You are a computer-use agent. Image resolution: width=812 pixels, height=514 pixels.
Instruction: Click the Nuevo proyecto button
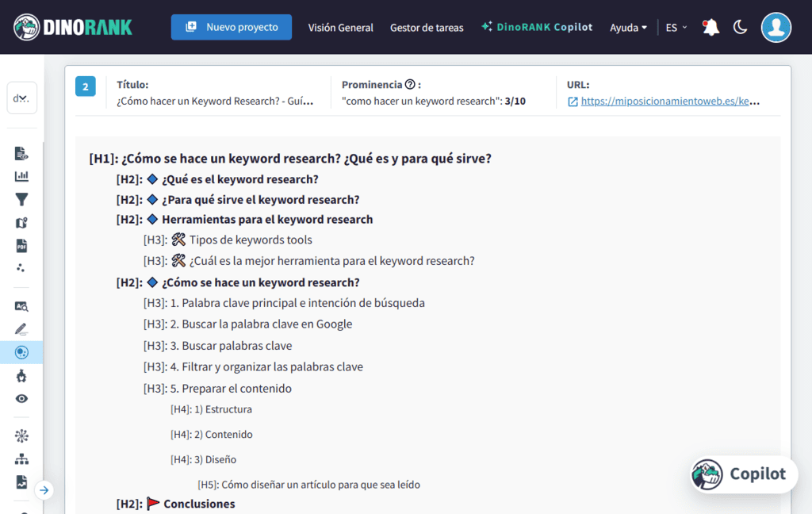(x=232, y=27)
